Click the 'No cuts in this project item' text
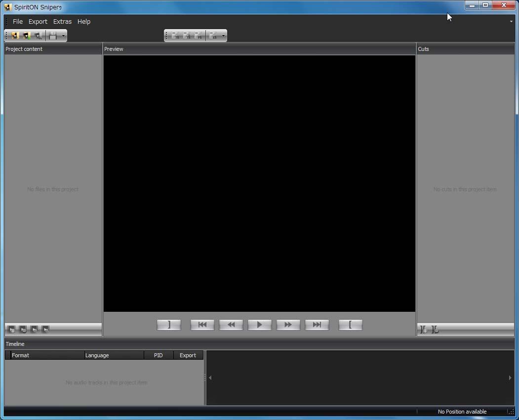Viewport: 519px width, 420px height. pos(465,189)
